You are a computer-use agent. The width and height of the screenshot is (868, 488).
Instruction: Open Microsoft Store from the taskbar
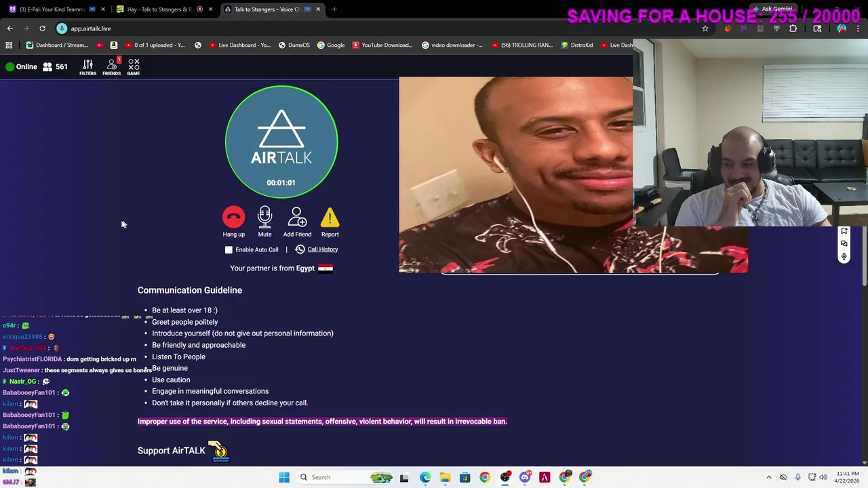(465, 477)
